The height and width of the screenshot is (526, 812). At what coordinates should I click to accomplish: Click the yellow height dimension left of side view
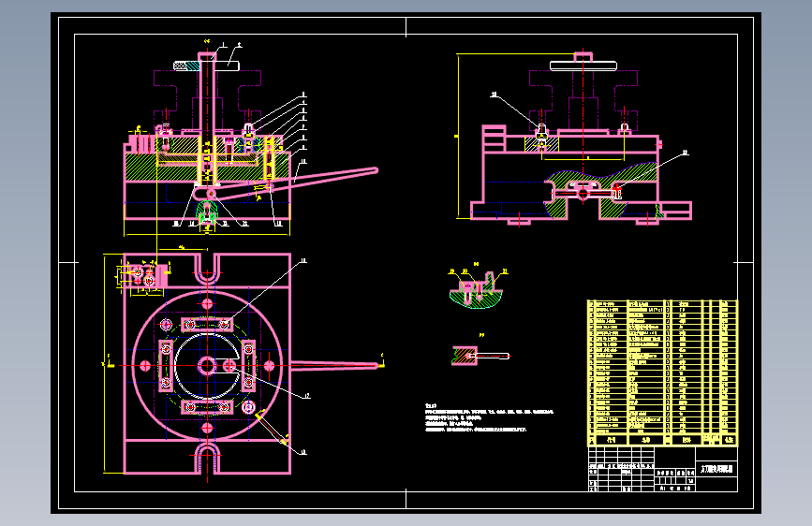point(458,136)
